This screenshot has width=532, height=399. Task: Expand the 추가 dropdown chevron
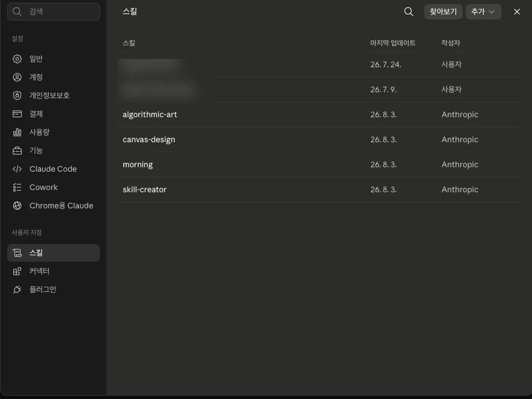491,12
